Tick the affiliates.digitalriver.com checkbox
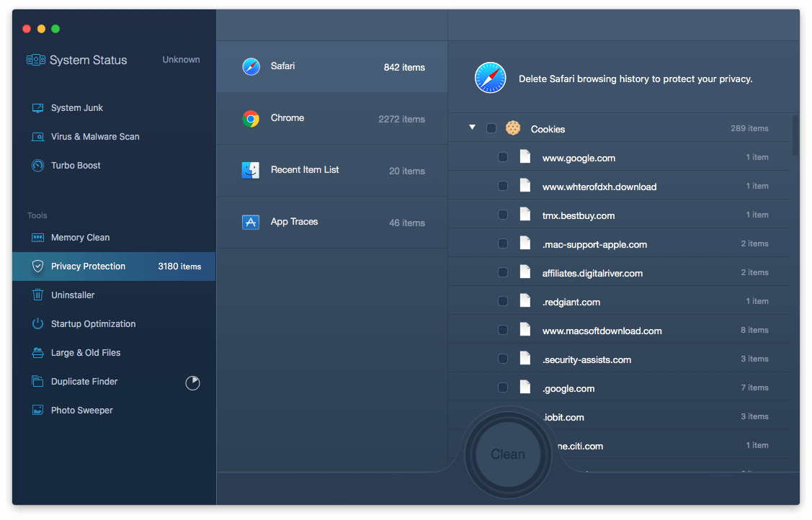 click(x=503, y=272)
